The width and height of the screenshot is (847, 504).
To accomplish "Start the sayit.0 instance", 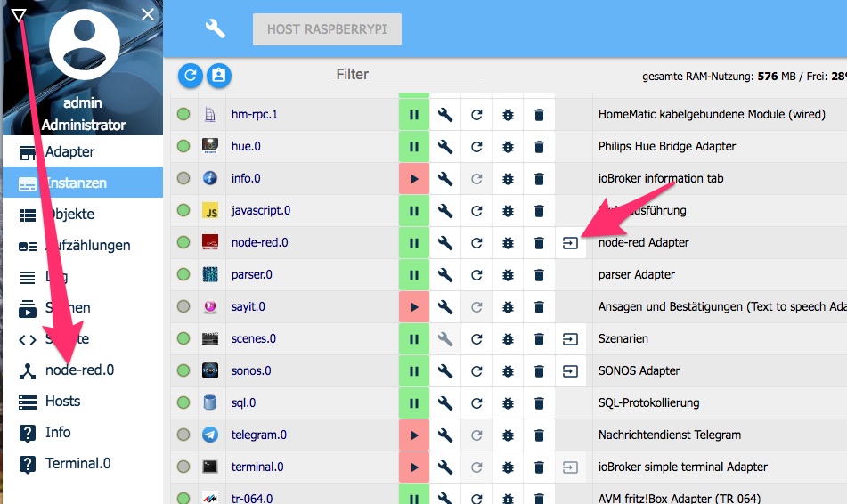I will [x=414, y=307].
